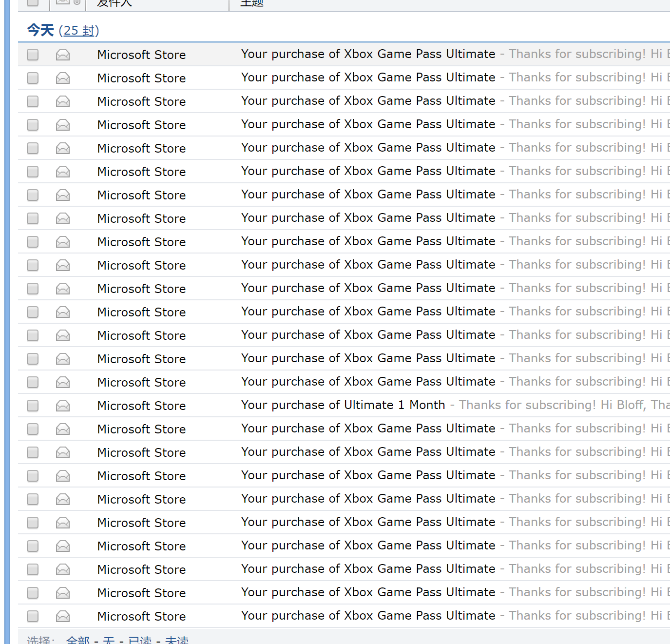Click the envelope icon directly below the Ultimate 1 Month row
Viewport: 670px width, 644px height.
(63, 429)
